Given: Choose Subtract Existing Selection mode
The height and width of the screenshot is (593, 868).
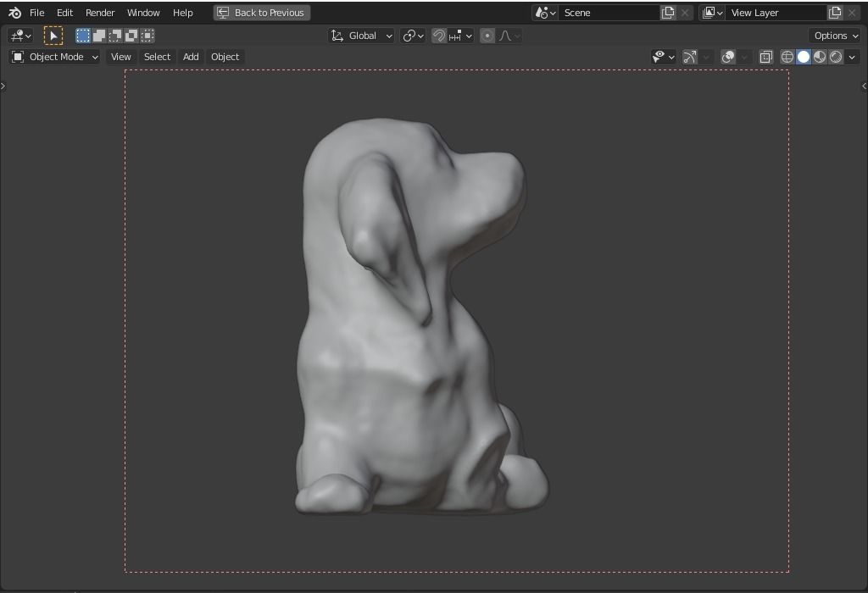Looking at the screenshot, I should pos(115,36).
